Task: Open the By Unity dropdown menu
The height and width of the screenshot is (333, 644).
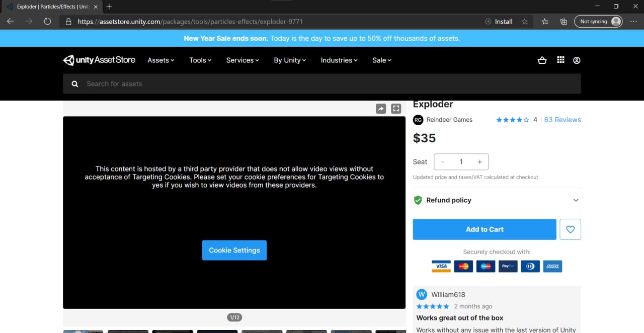Action: pos(290,60)
